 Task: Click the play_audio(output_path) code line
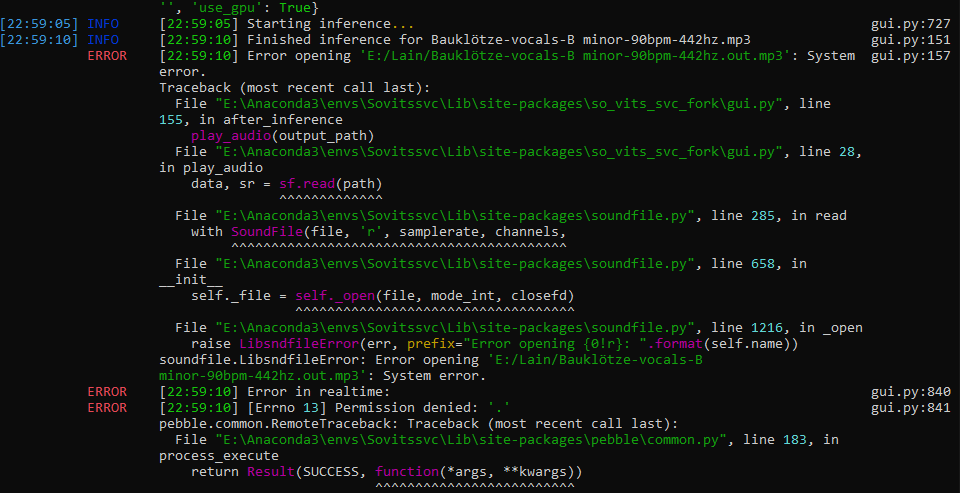coord(286,136)
